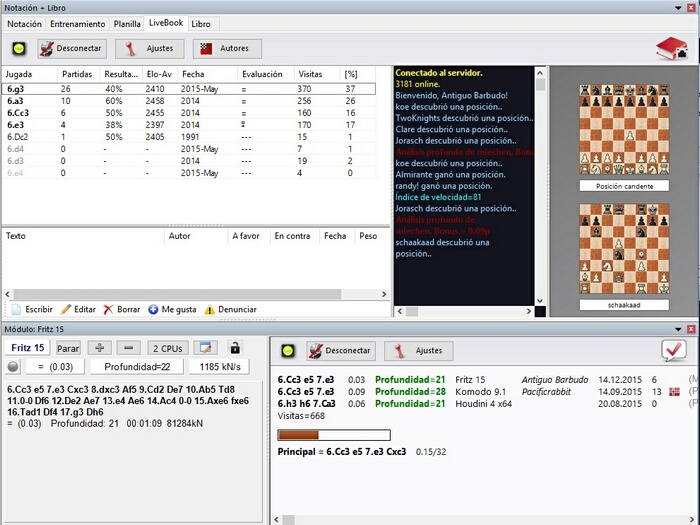
Task: Click the = (0.03) evaluation field
Action: pyautogui.click(x=55, y=367)
